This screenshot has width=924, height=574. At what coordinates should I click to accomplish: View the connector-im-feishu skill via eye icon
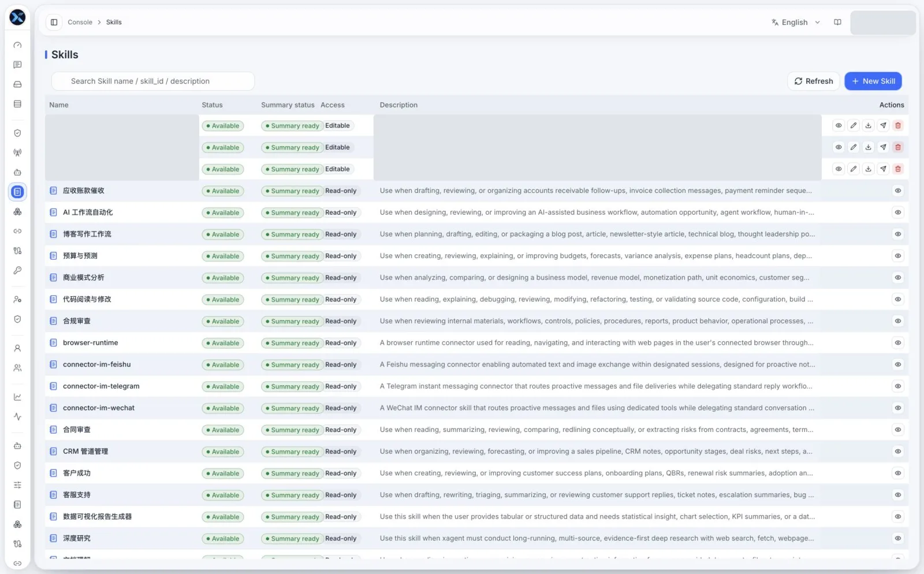click(897, 364)
